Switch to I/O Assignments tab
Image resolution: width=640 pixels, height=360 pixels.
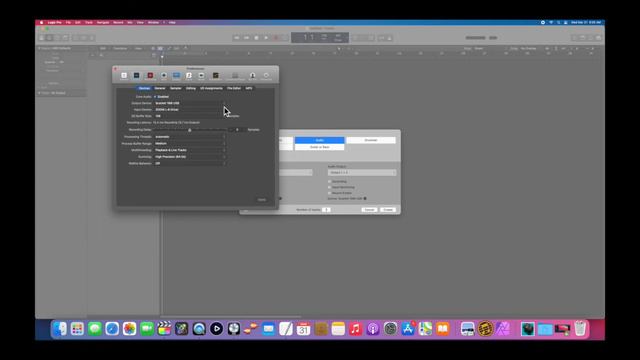coord(211,88)
